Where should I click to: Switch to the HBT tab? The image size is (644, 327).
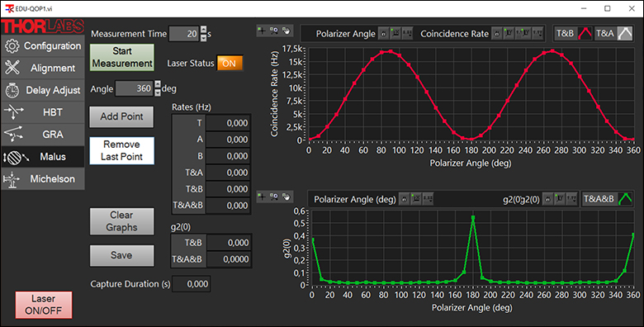[43, 112]
